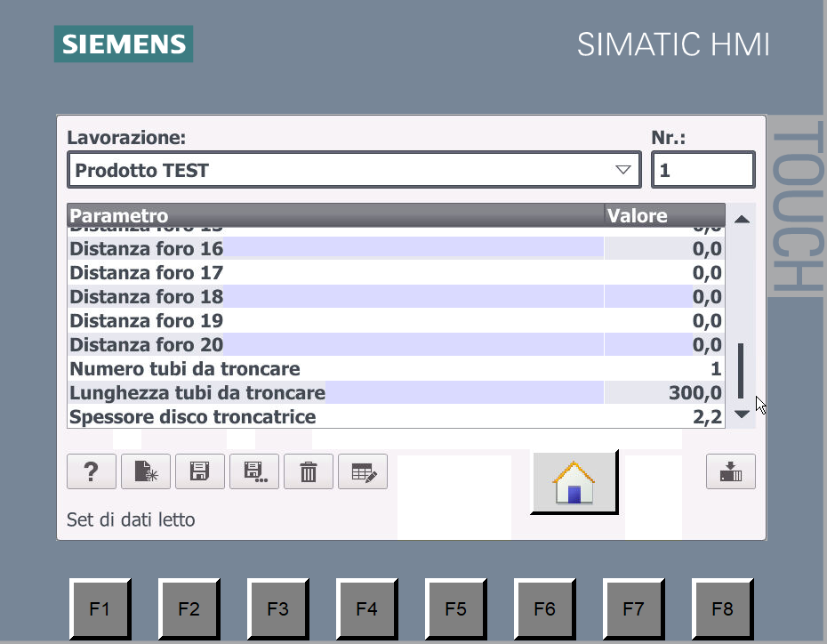Click the Nr. input field showing 1

(x=703, y=170)
